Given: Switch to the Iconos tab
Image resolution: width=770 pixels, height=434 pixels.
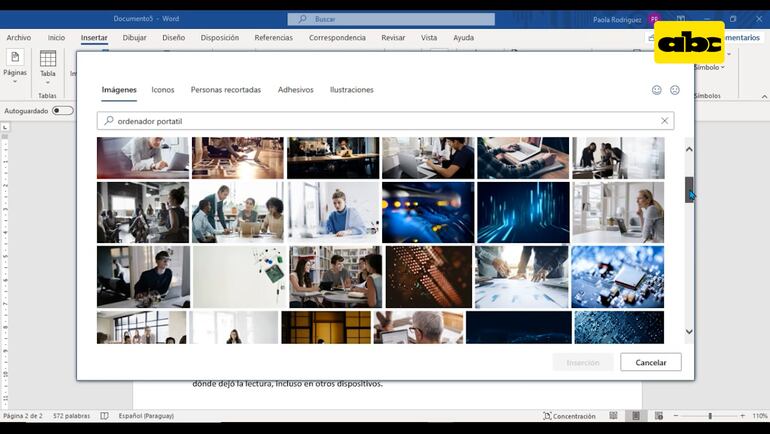Looking at the screenshot, I should (162, 90).
